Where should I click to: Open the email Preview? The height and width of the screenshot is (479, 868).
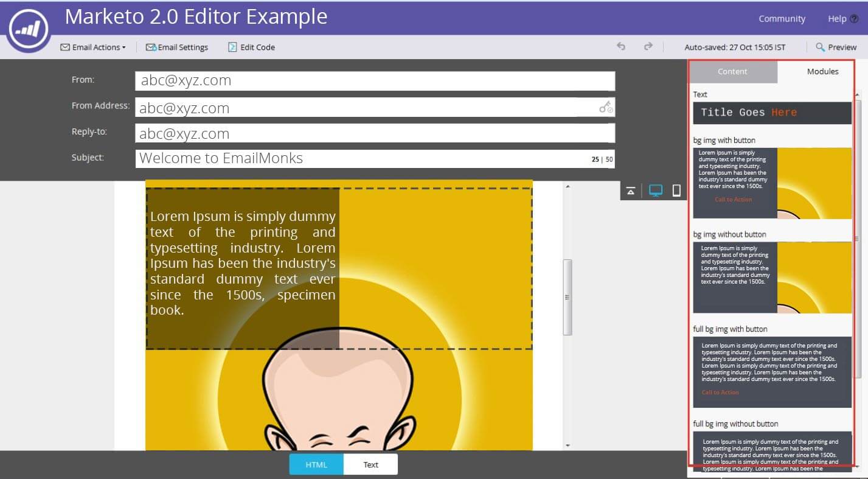coord(836,47)
